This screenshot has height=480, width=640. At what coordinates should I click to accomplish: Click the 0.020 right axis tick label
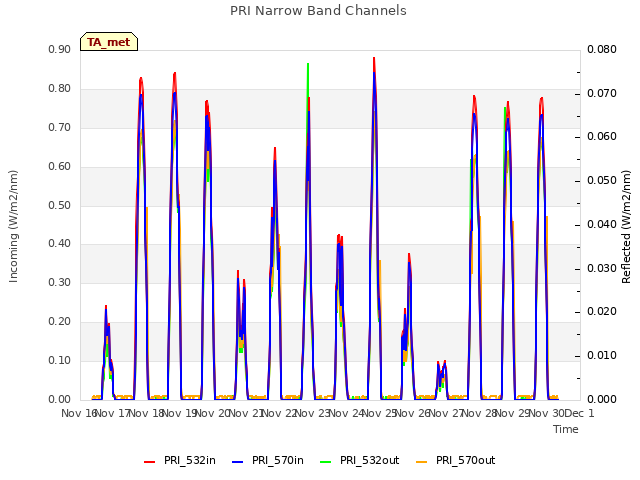click(602, 311)
